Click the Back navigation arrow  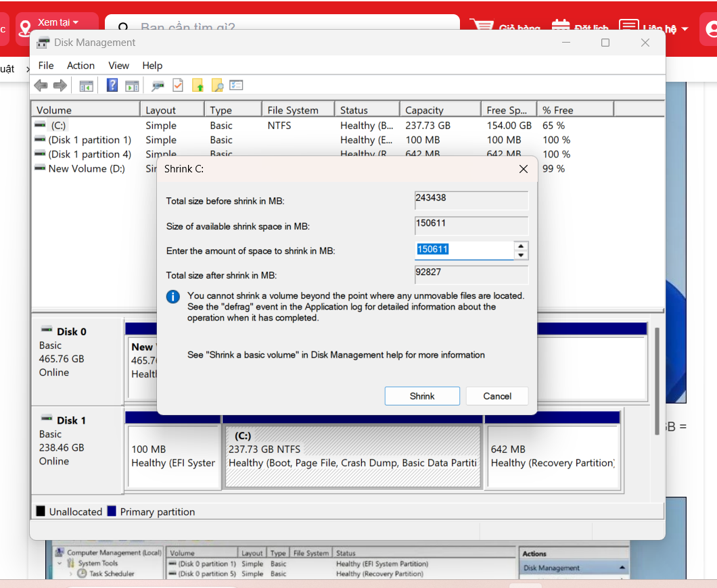[x=41, y=85]
